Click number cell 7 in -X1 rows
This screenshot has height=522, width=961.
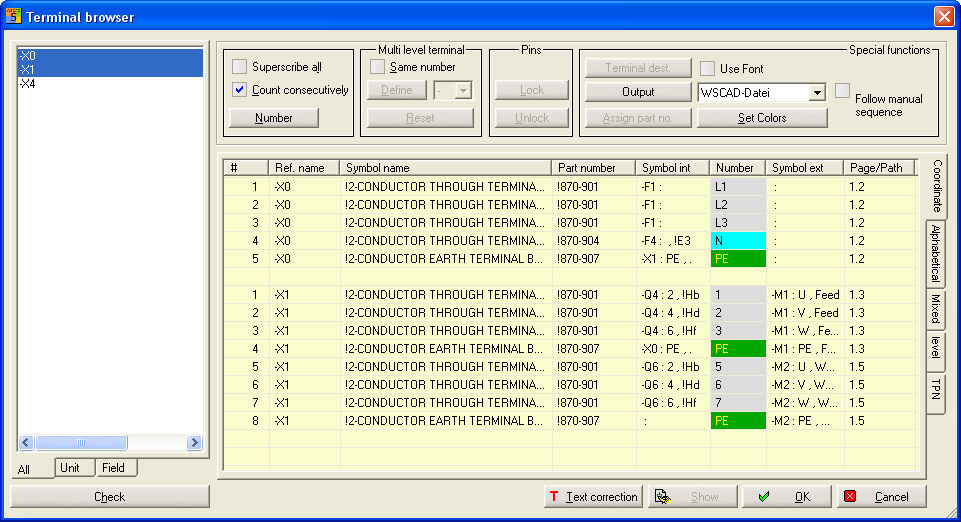738,403
